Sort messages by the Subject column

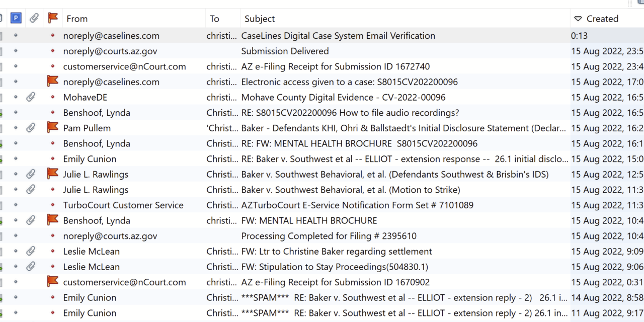pyautogui.click(x=260, y=19)
